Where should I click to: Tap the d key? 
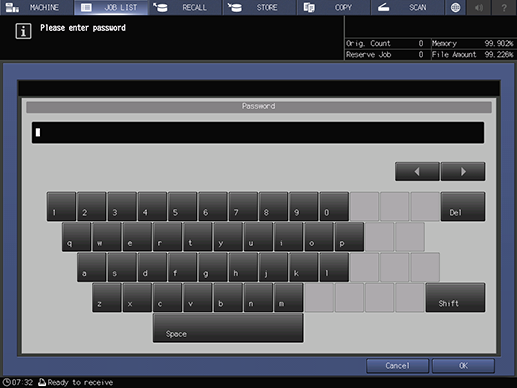point(152,267)
